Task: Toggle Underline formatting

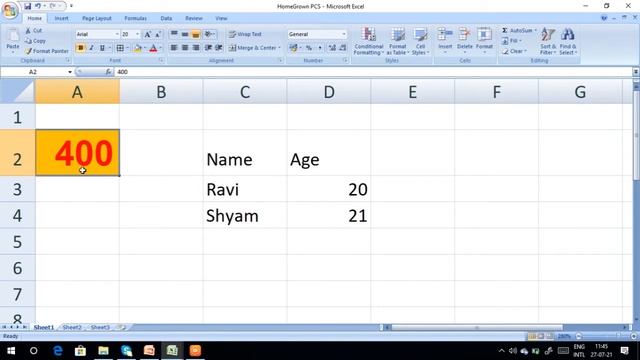Action: click(102, 48)
